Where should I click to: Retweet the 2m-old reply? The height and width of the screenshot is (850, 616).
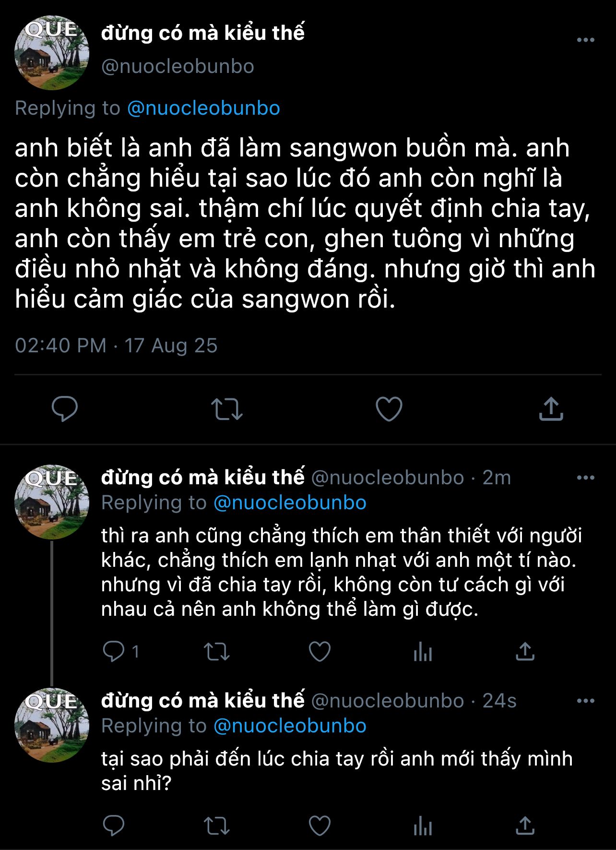[x=217, y=651]
